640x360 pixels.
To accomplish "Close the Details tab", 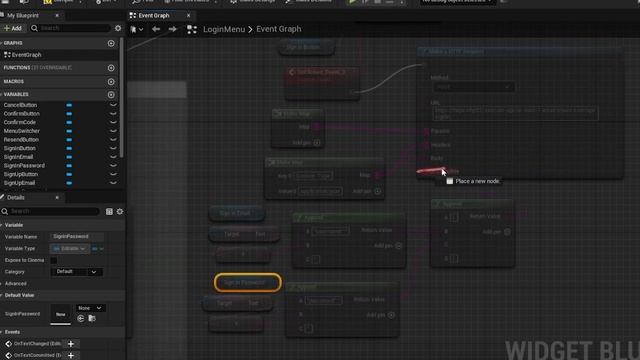I will tap(57, 198).
